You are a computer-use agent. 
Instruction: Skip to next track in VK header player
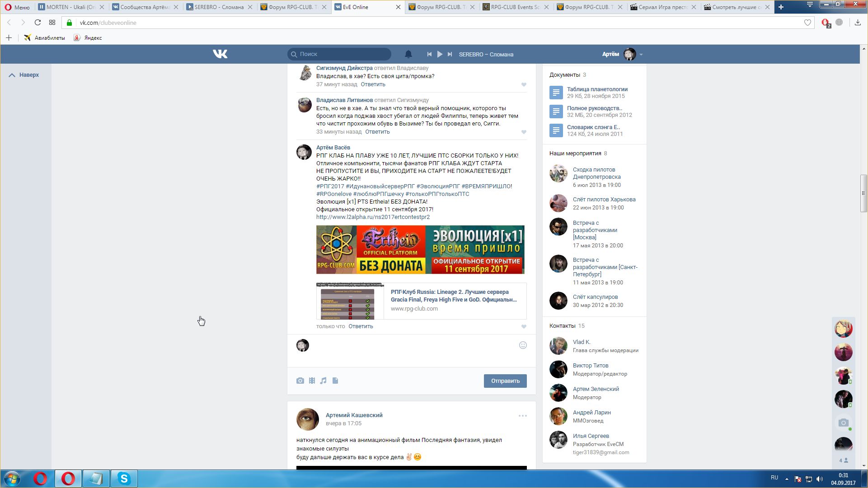click(450, 54)
